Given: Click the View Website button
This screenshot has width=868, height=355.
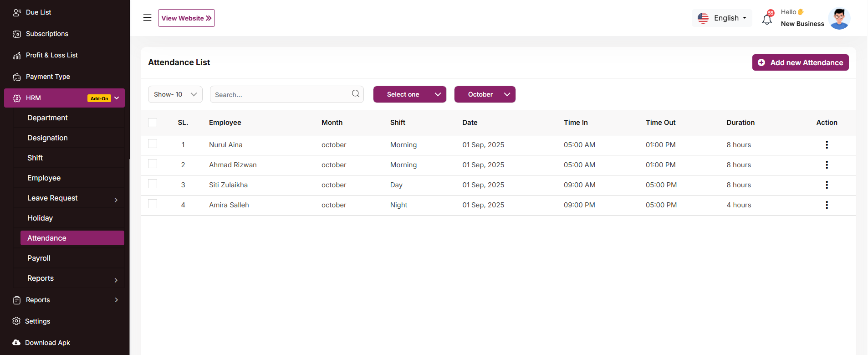Looking at the screenshot, I should point(186,18).
